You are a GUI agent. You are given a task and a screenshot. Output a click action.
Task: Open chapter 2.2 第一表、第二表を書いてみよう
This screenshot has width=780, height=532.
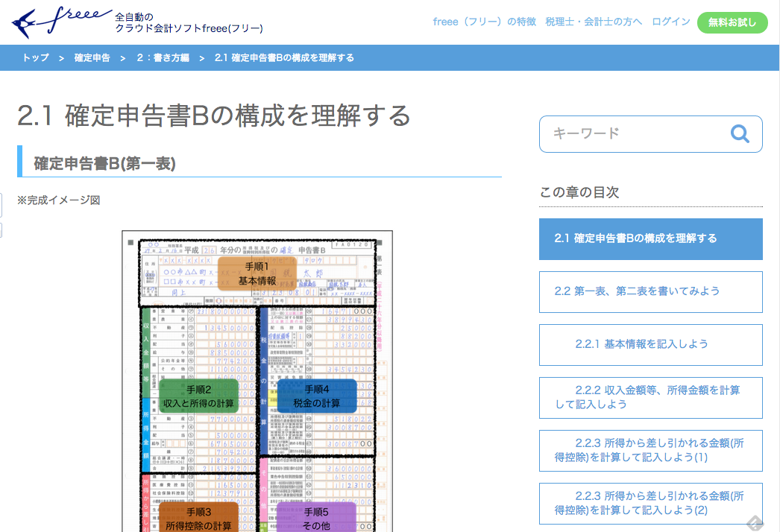650,291
